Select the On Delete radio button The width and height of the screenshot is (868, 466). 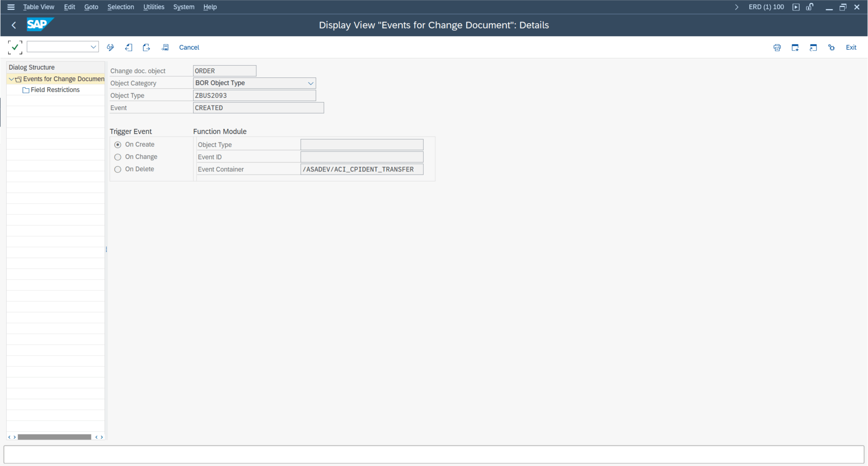point(118,169)
